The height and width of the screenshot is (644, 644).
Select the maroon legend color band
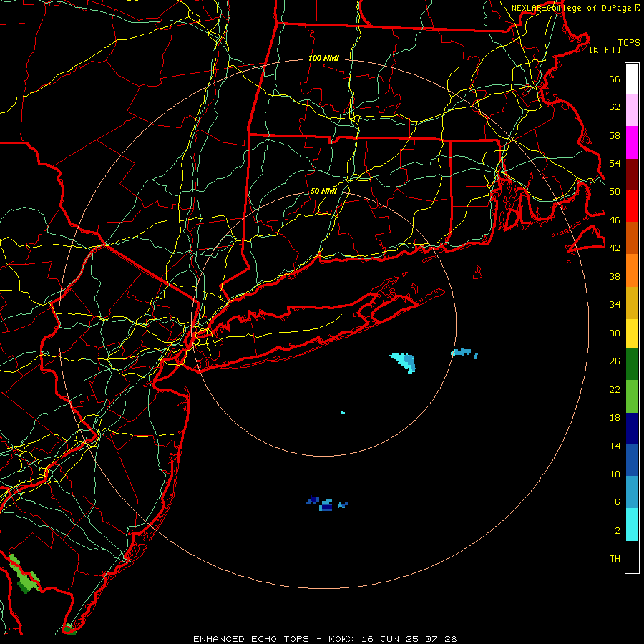(x=632, y=174)
